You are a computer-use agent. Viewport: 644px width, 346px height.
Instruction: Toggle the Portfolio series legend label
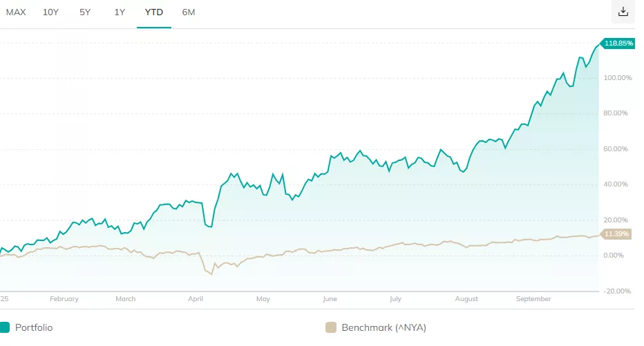click(x=35, y=327)
